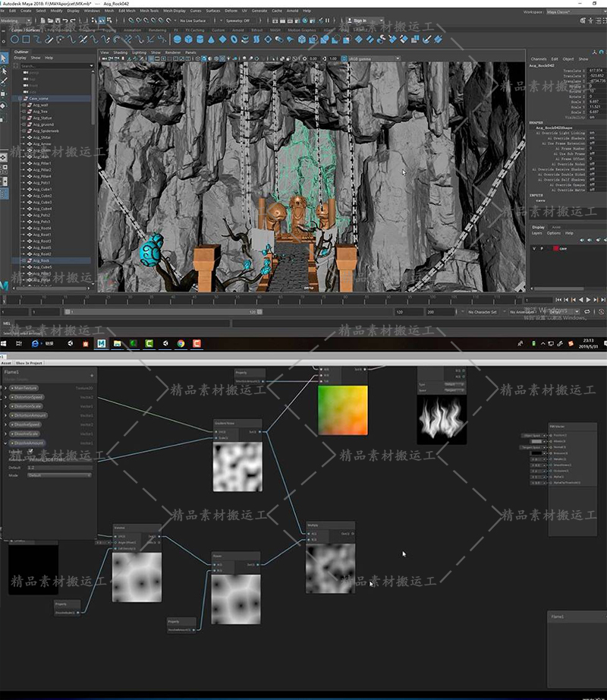The height and width of the screenshot is (700, 607).
Task: Click the Show In Project button
Action: [x=30, y=362]
